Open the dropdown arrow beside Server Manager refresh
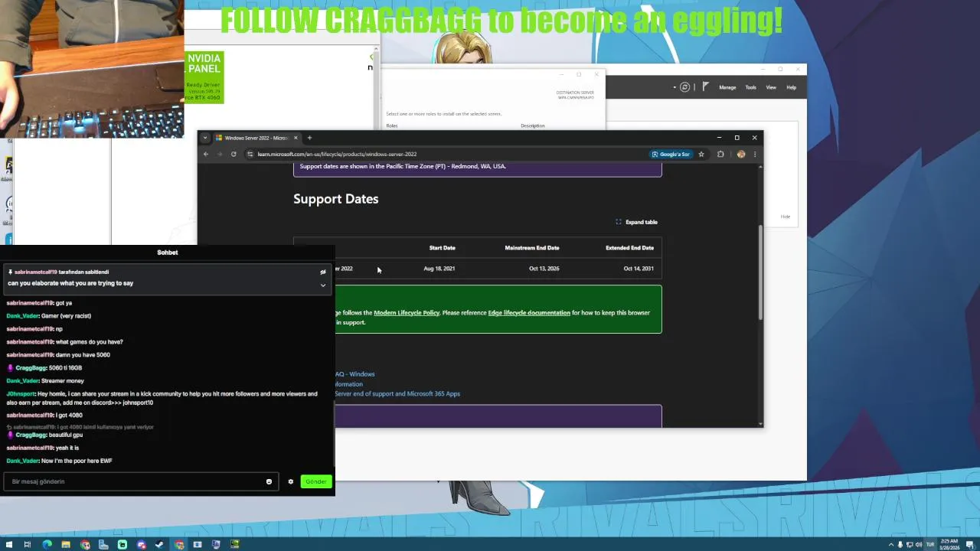Viewport: 980px width, 551px height. 675,87
